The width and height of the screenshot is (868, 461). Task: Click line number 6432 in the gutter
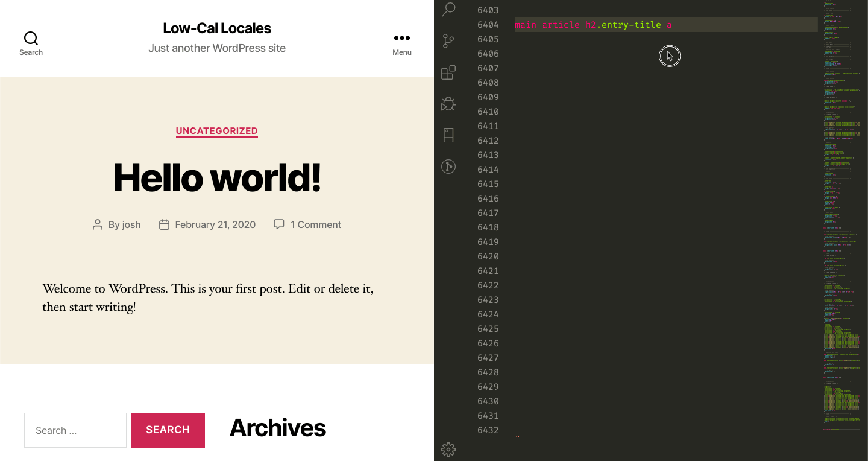pyautogui.click(x=488, y=430)
